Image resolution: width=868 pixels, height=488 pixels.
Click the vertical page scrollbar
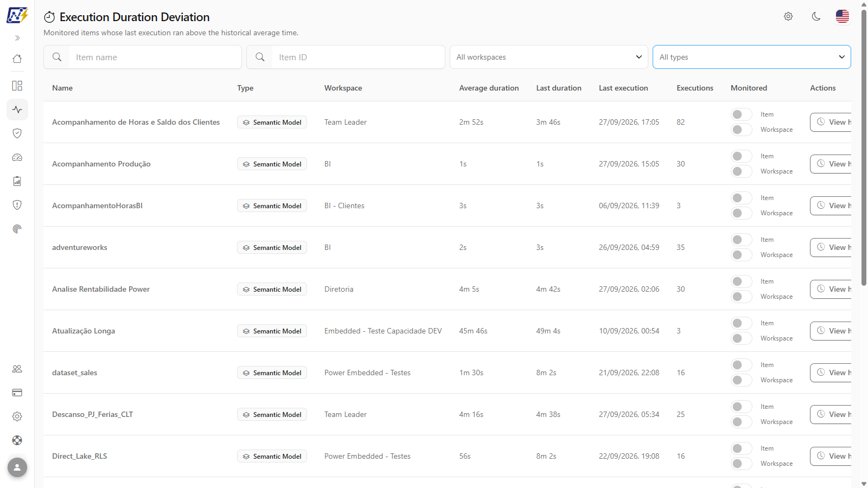(x=864, y=146)
